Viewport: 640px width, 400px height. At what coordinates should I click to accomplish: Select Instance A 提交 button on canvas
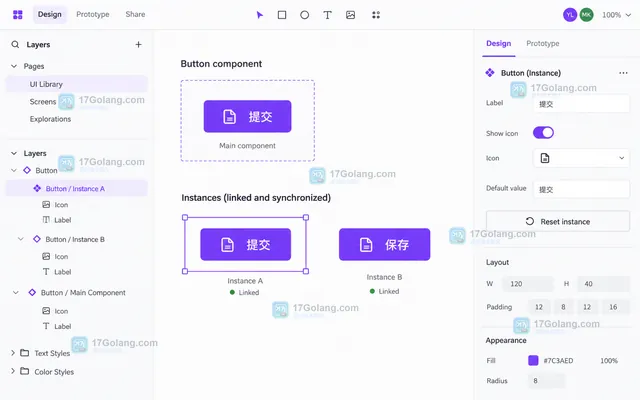point(245,244)
